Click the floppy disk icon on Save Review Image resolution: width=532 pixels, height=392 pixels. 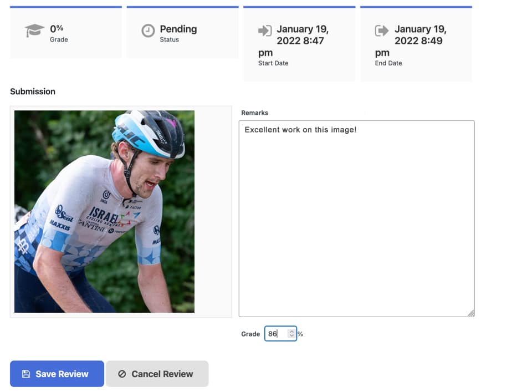point(26,374)
